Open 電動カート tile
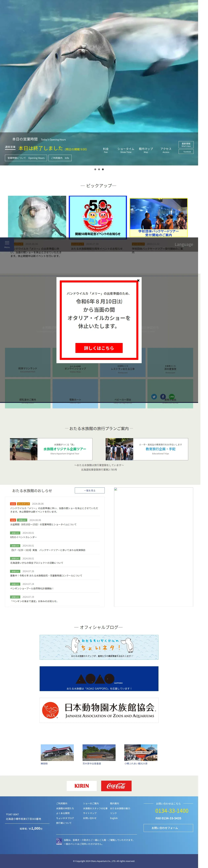This screenshot has width=208, height=868. [x=75, y=394]
